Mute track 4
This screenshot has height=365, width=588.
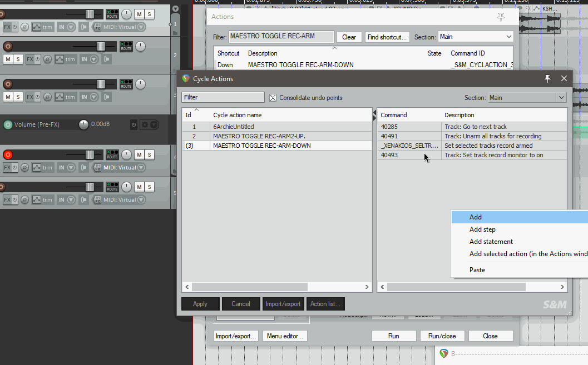coord(139,154)
